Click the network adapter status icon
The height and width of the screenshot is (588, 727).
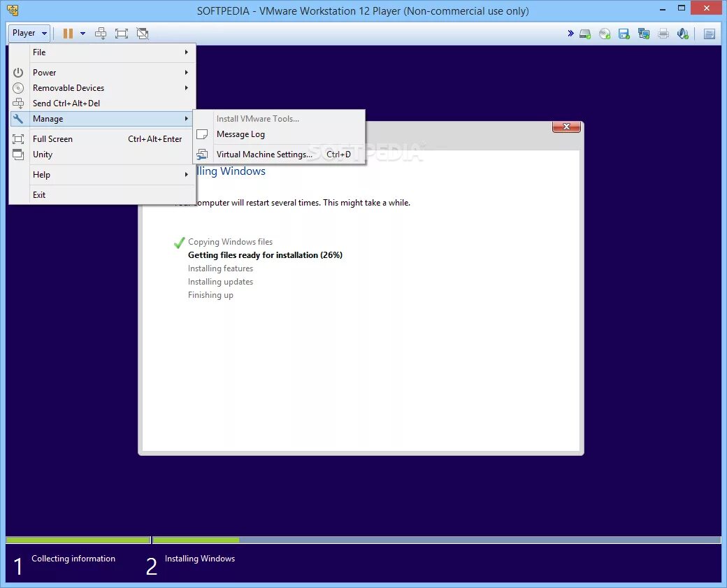(644, 33)
